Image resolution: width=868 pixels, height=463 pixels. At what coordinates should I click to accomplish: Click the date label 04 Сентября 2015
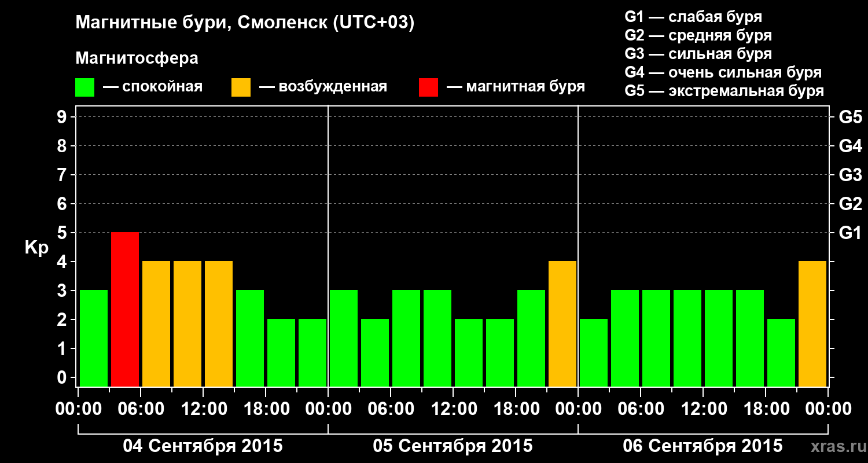coord(203,446)
